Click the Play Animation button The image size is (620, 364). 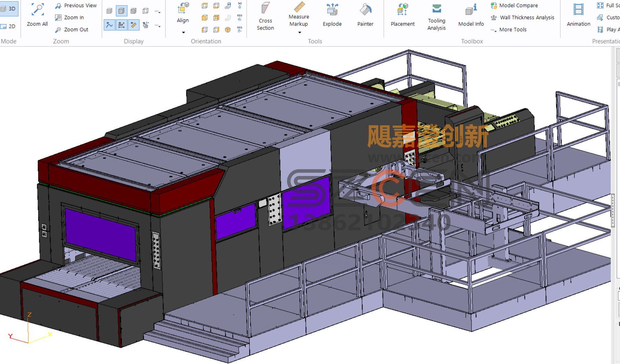(x=608, y=30)
